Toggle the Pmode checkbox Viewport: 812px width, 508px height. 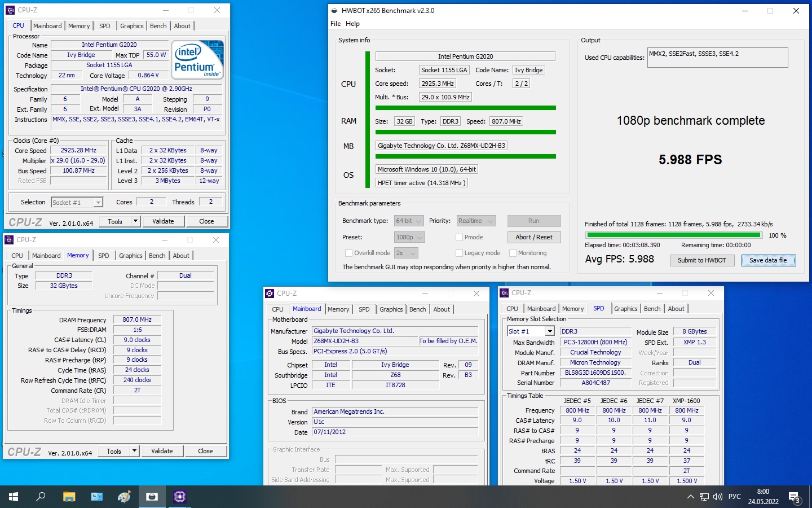pos(459,237)
